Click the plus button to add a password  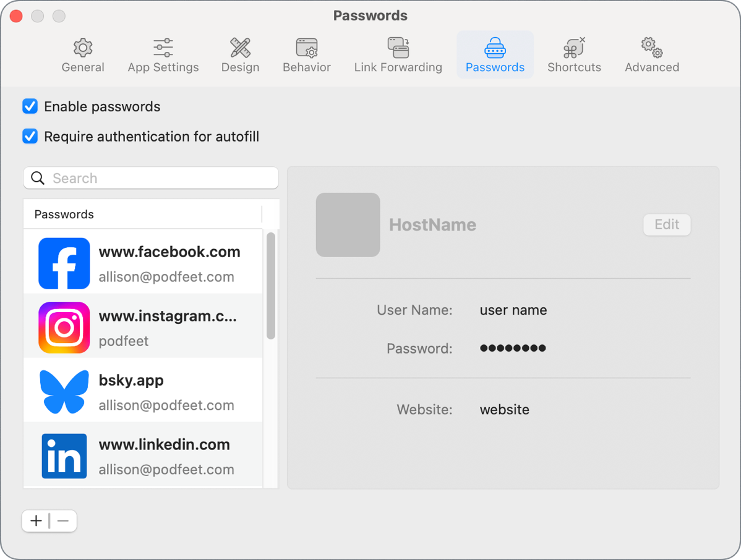35,520
